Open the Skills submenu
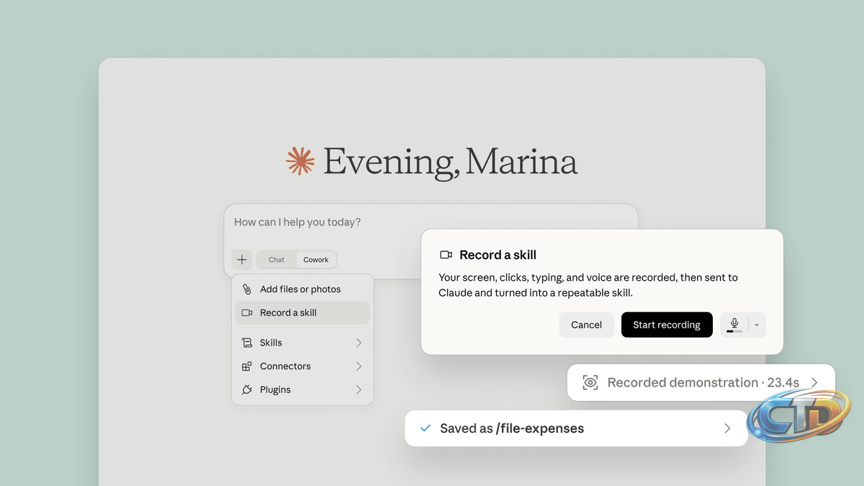The height and width of the screenshot is (486, 864). (303, 343)
